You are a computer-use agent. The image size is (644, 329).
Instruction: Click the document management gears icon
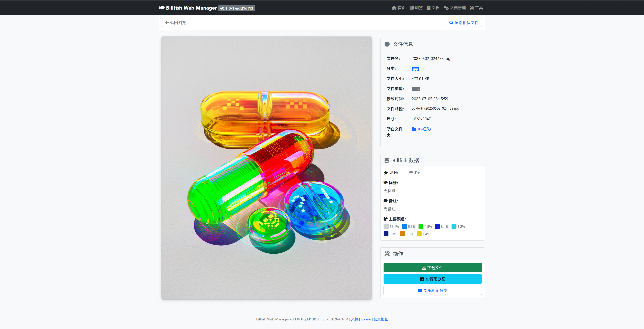click(446, 8)
